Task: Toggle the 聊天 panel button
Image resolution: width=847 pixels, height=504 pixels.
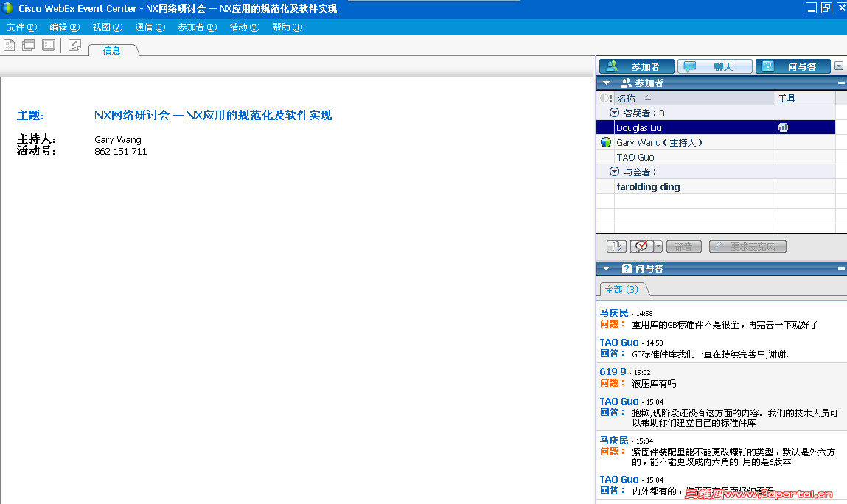Action: tap(714, 66)
